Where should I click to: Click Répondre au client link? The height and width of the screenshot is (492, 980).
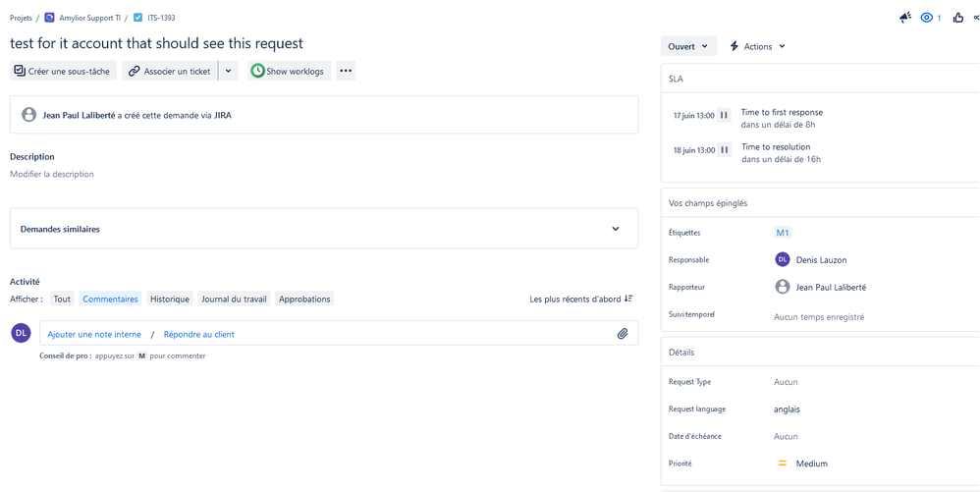(x=198, y=335)
